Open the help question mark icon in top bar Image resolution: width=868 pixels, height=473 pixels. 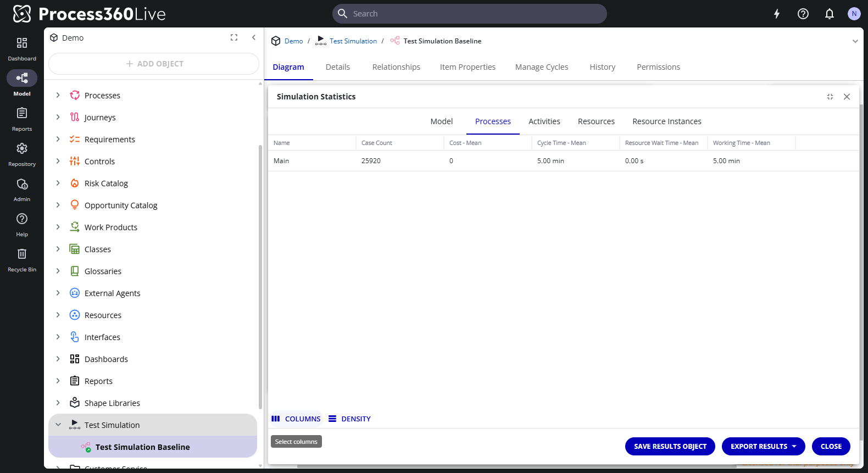(803, 14)
